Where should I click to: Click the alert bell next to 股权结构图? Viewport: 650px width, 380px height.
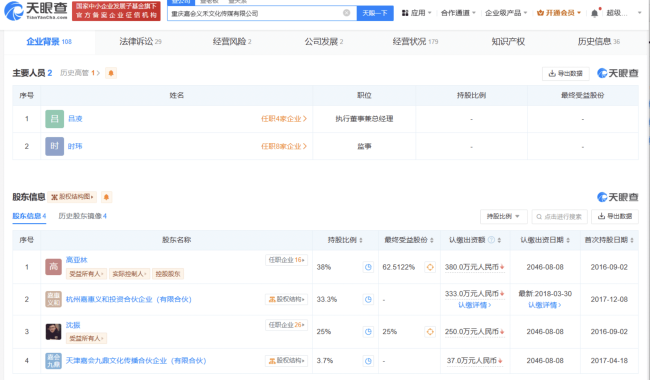106,197
